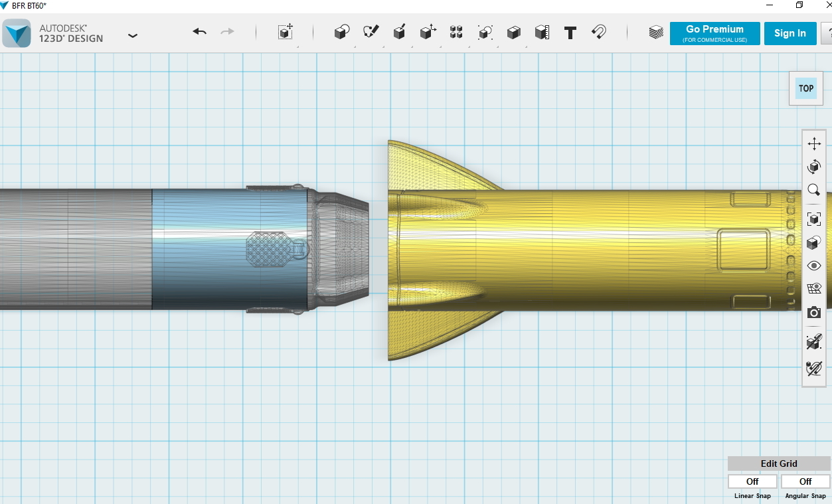Open the Show/Hide visibility eye menu
832x504 pixels.
click(814, 266)
